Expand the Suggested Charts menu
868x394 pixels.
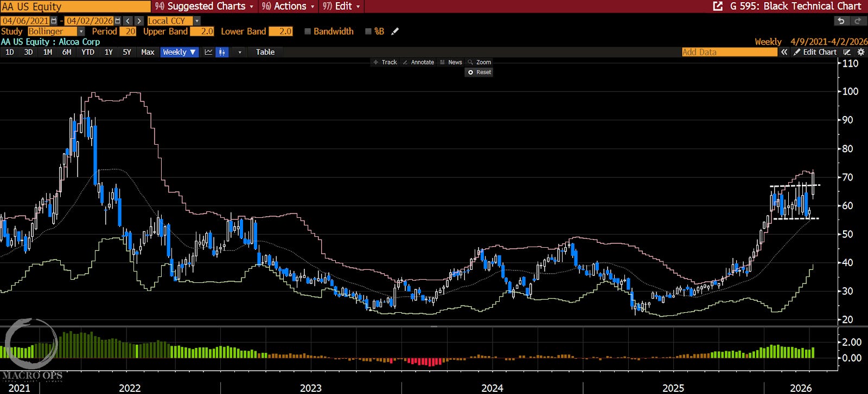[204, 6]
